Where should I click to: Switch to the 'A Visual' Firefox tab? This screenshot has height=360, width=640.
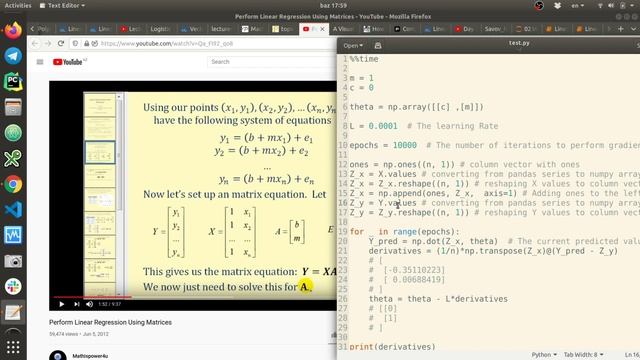[343, 29]
